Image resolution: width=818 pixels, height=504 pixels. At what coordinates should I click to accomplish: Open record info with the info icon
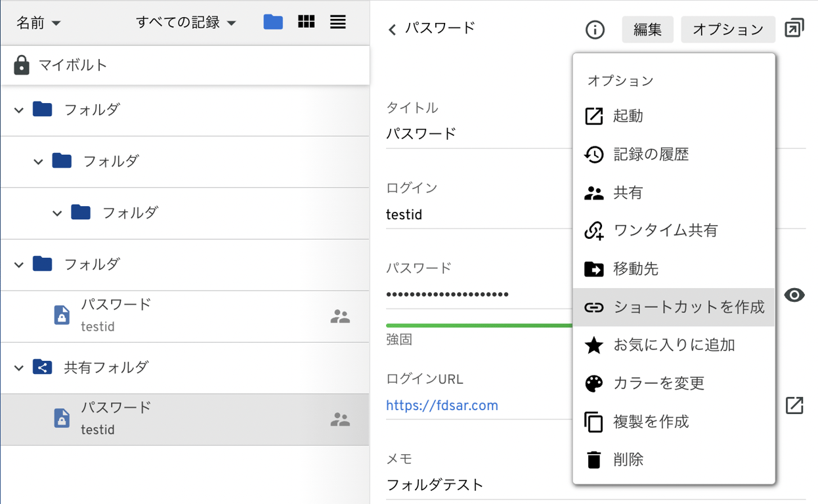pos(595,29)
